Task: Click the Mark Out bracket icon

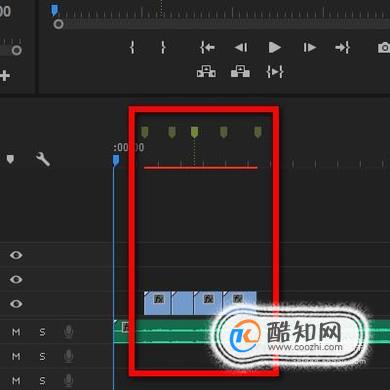Action: pos(163,47)
